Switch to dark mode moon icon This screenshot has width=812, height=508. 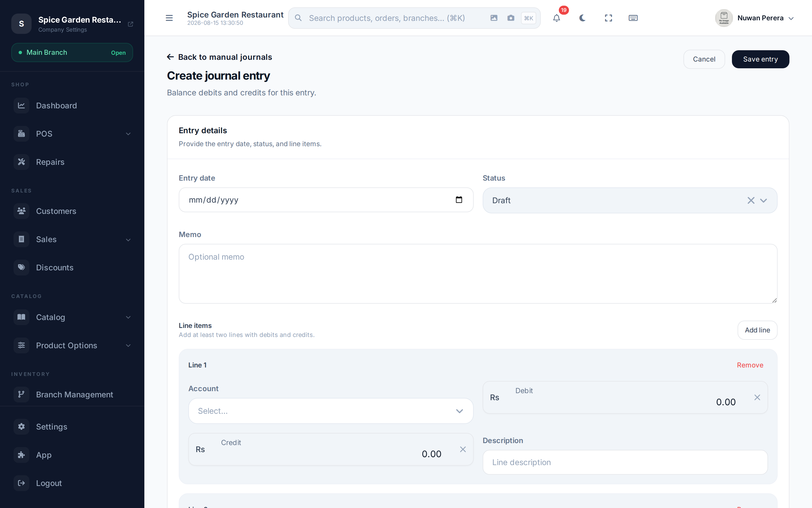pyautogui.click(x=582, y=18)
